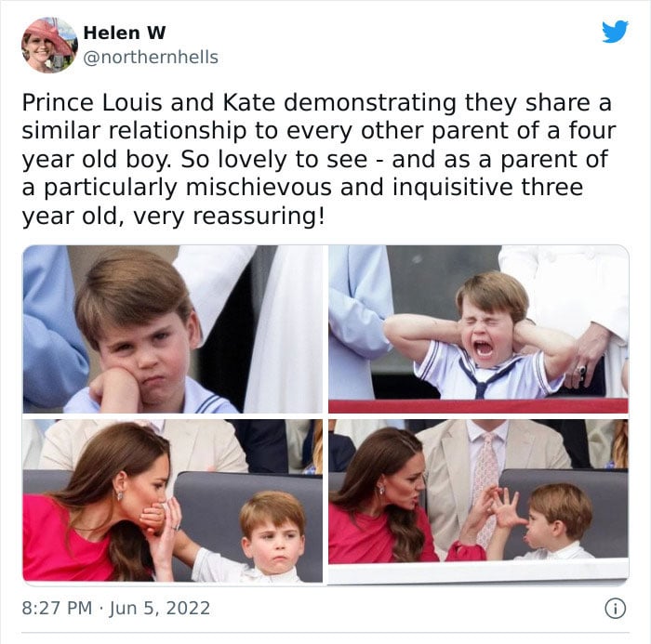Click the display name Helen W

124,33
